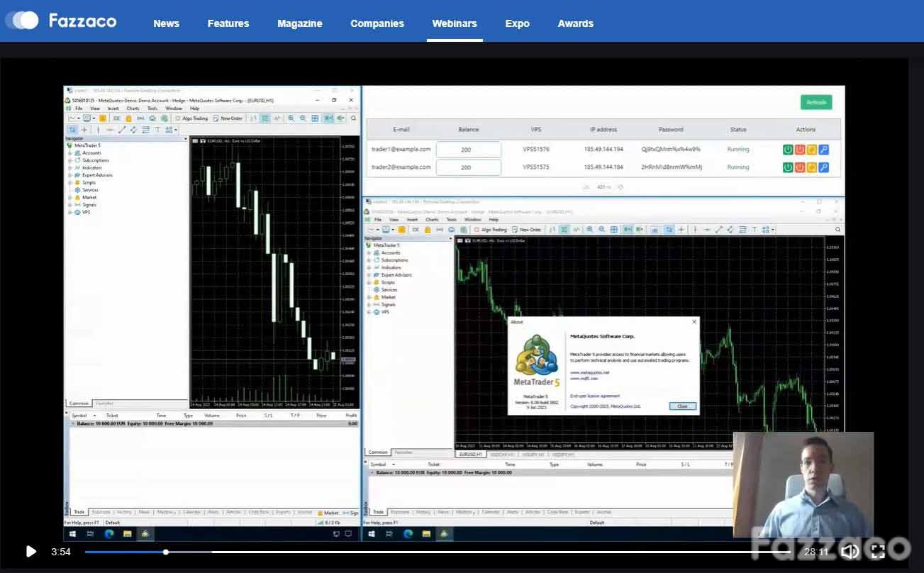Stop the trader1@example.com VPS with the red power icon

pyautogui.click(x=800, y=150)
